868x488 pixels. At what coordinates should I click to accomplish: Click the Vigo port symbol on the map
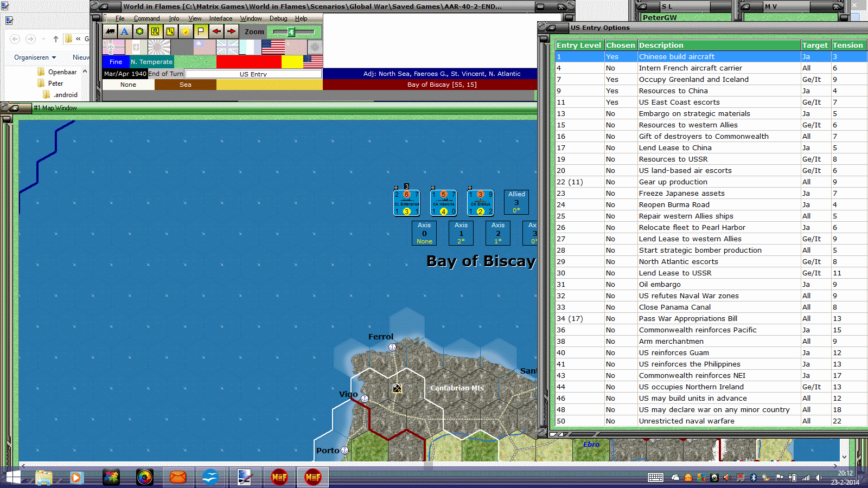tap(365, 399)
